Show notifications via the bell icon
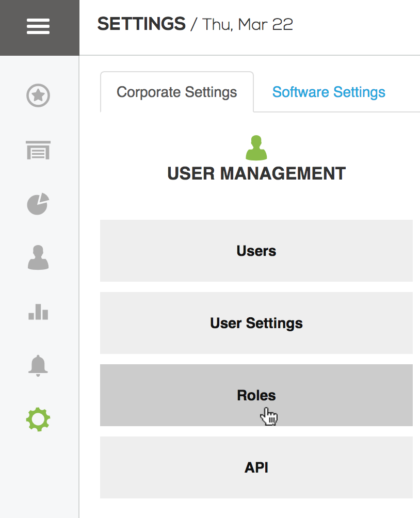Viewport: 420px width, 518px height. (x=38, y=366)
